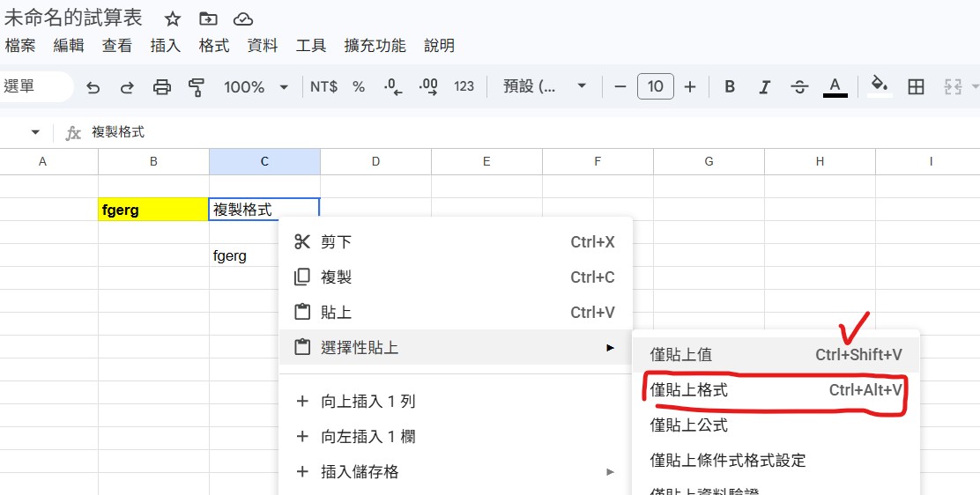
Task: Open the 查看 menu
Action: [x=117, y=46]
